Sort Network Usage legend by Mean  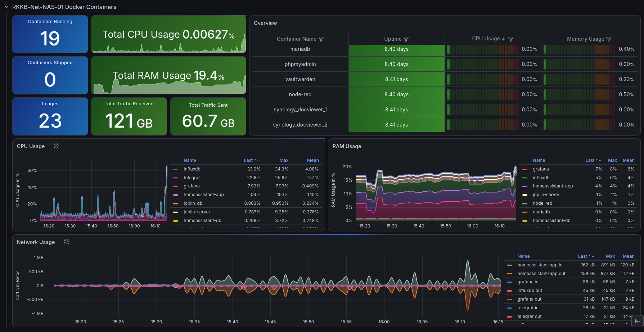click(x=629, y=256)
